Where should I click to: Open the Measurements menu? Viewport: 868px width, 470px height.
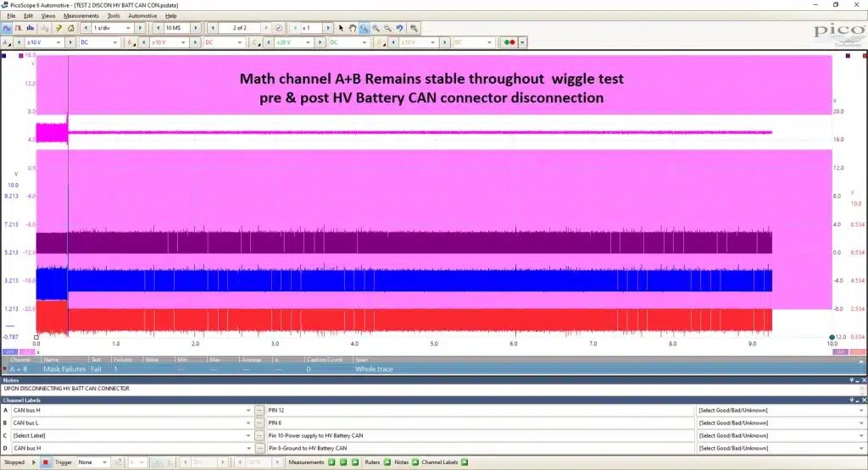pos(81,16)
